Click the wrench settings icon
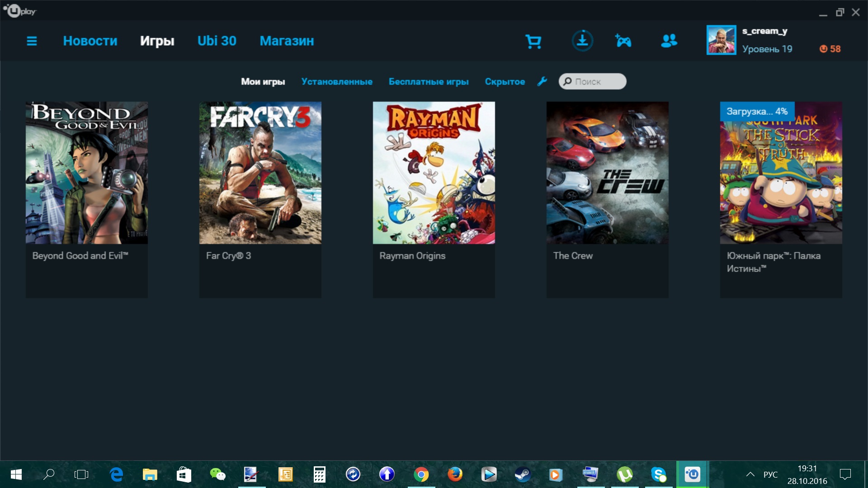Image resolution: width=868 pixels, height=488 pixels. pyautogui.click(x=542, y=81)
